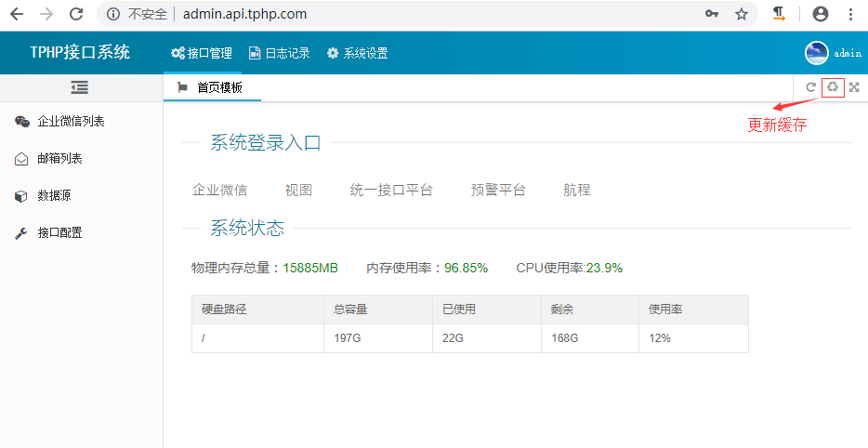Open the 日志记录 top menu
Viewport: 868px width, 448px height.
280,53
